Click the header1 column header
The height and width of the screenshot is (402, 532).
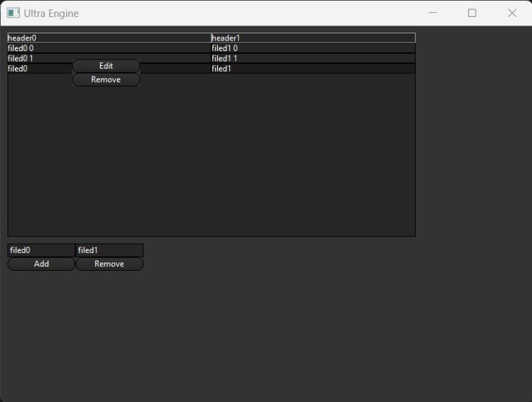(313, 38)
